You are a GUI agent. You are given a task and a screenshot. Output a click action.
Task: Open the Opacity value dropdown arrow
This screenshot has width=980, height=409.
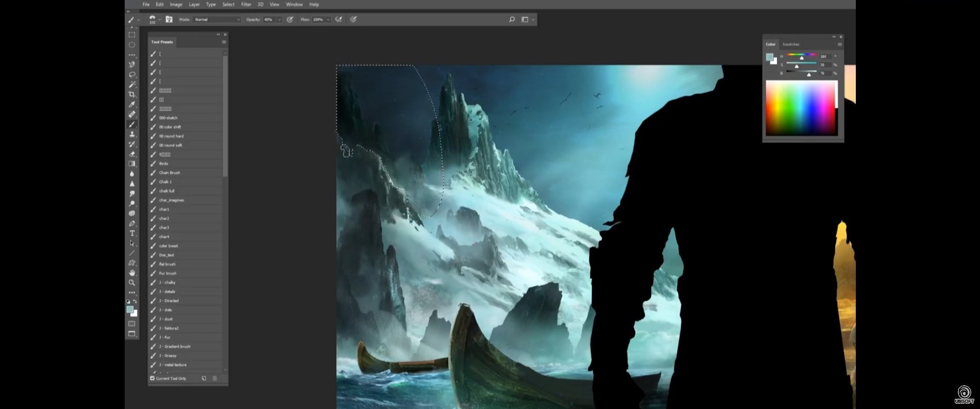click(280, 20)
